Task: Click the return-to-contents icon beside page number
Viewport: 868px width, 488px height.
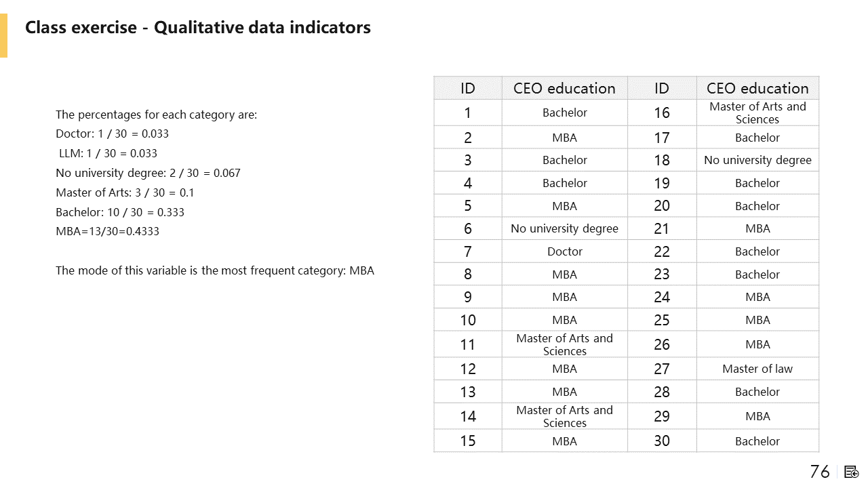Action: [852, 472]
